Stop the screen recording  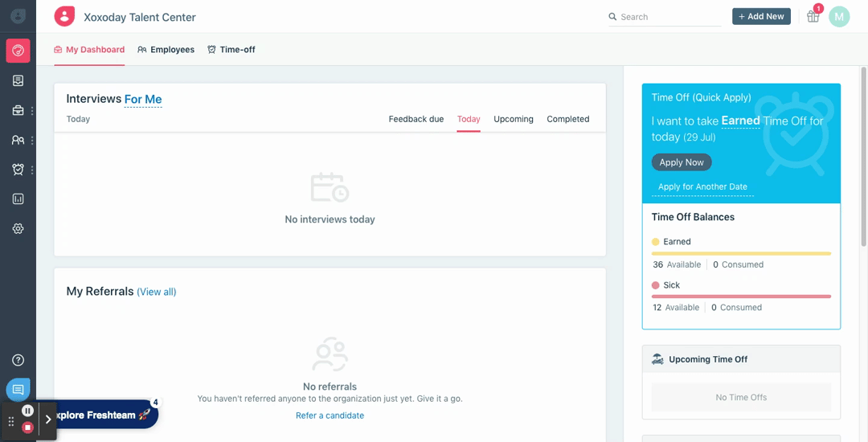pyautogui.click(x=27, y=427)
